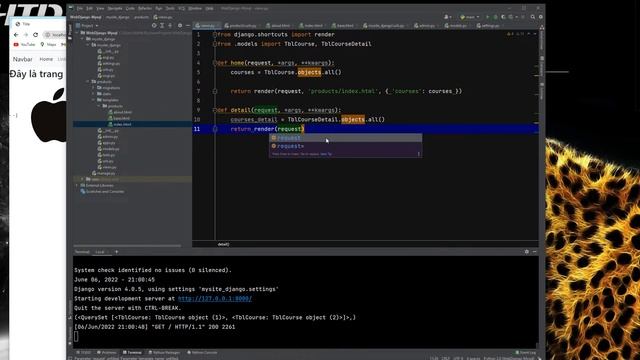Click the fold marker beside line 11

215,129
